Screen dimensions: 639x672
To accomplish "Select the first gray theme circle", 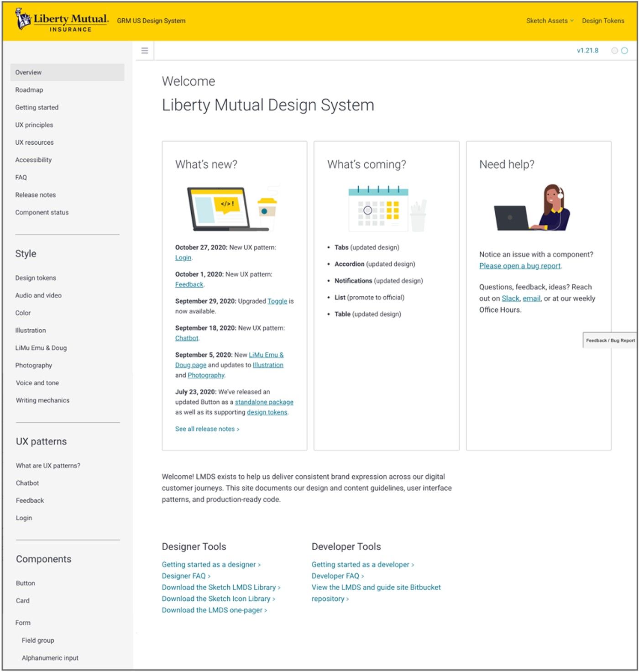I will pyautogui.click(x=614, y=51).
